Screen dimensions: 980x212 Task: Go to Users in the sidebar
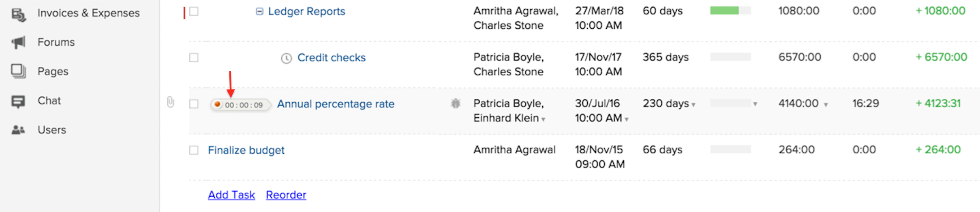point(52,130)
